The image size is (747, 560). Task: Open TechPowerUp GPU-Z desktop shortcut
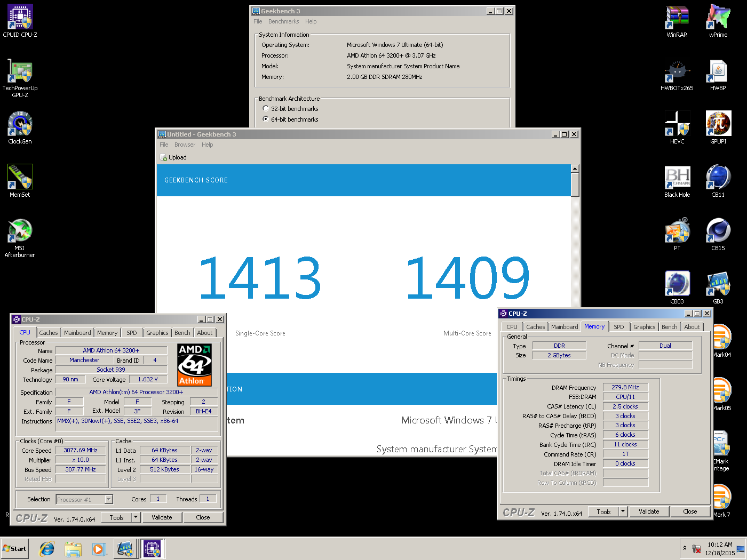[x=20, y=78]
